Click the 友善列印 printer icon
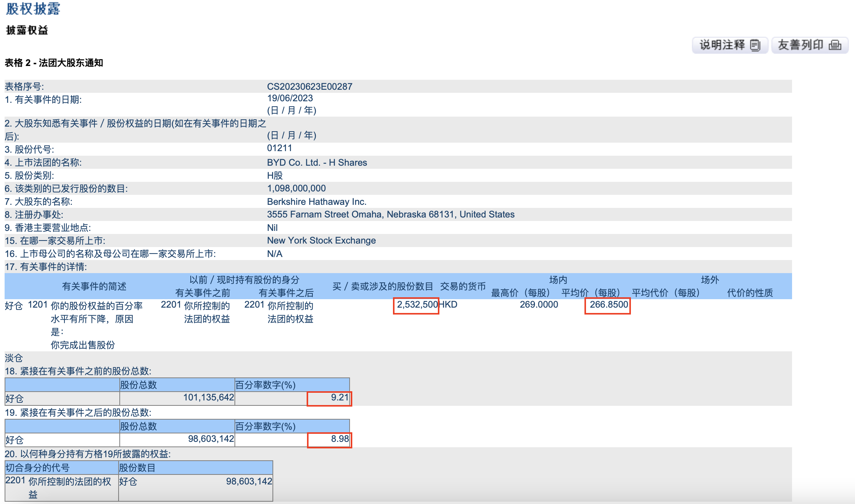The height and width of the screenshot is (504, 855). click(835, 45)
